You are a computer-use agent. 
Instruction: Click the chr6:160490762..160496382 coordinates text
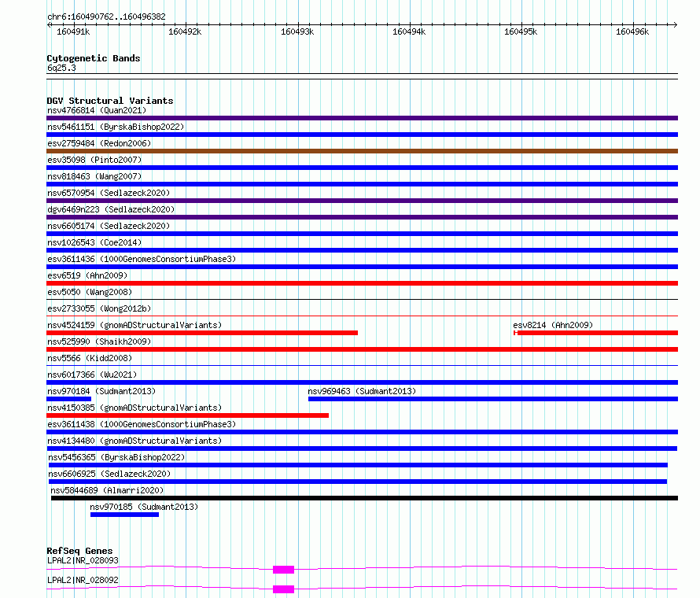click(106, 17)
